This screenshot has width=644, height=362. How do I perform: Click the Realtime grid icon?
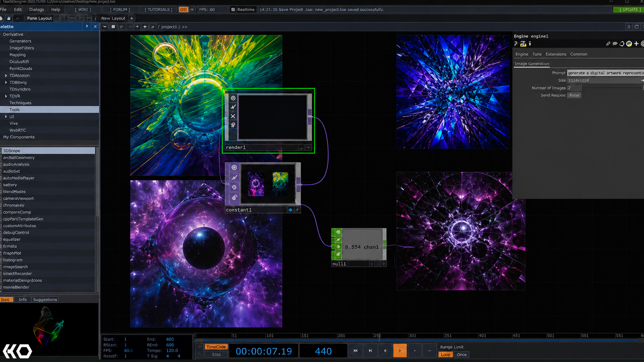[x=233, y=10]
